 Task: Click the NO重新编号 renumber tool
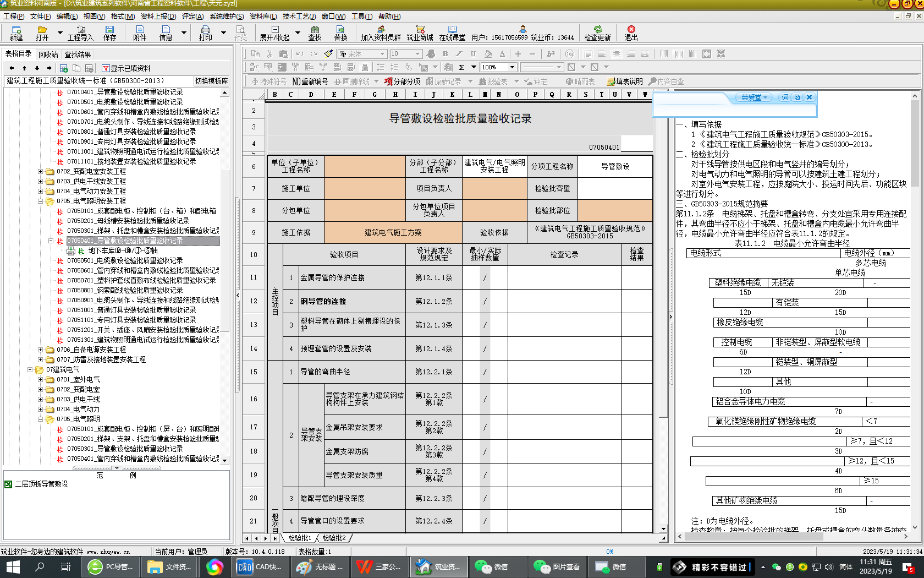[310, 81]
